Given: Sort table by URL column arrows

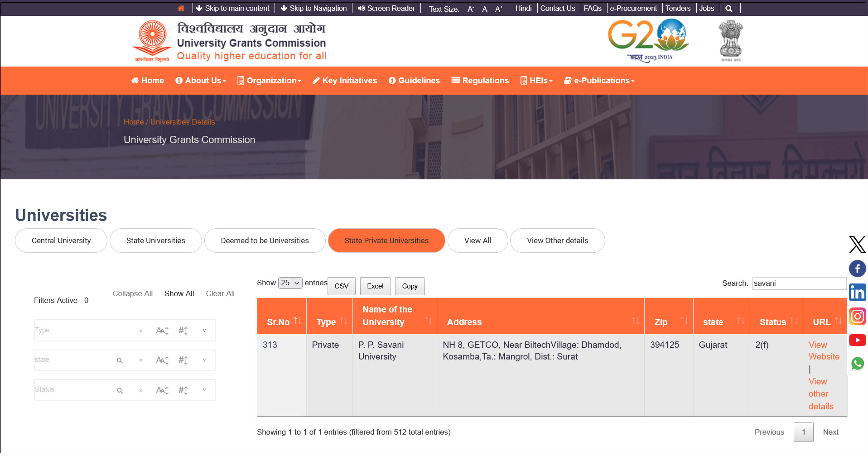Looking at the screenshot, I should pyautogui.click(x=838, y=321).
